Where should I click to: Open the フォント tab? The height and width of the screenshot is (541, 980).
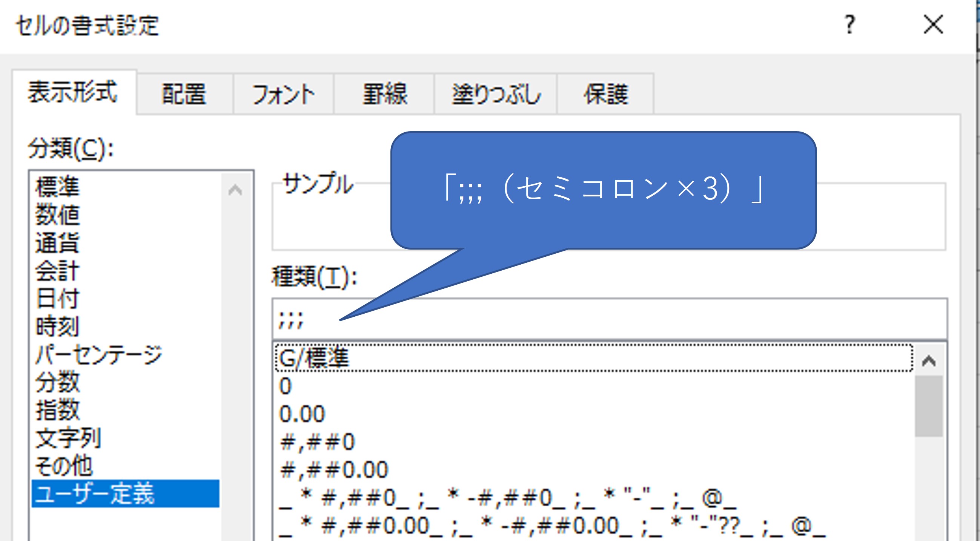(x=283, y=94)
